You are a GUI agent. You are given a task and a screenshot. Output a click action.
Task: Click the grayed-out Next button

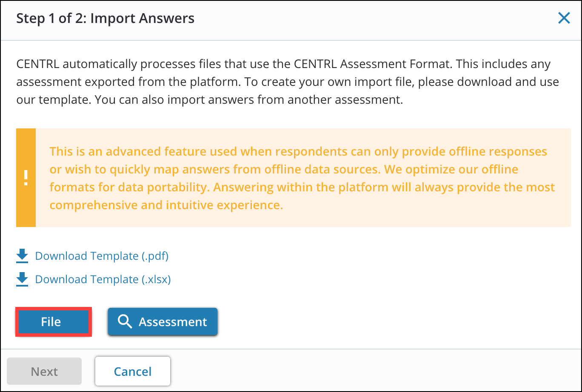point(44,371)
